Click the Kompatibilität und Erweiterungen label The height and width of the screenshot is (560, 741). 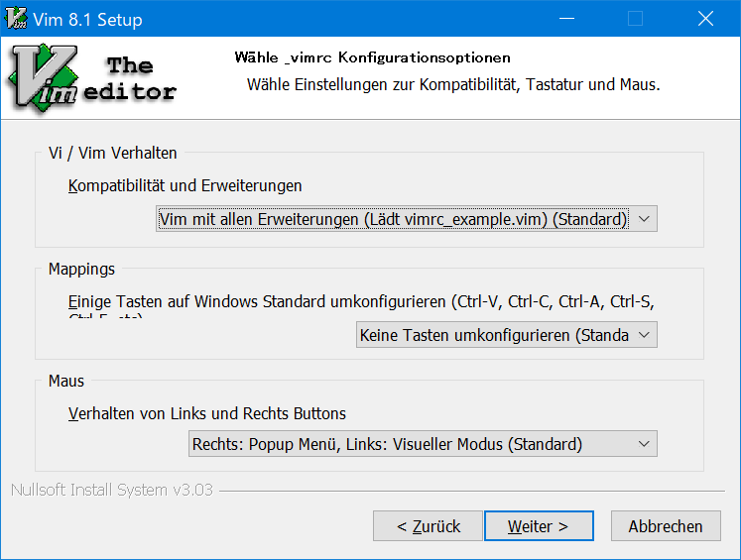pyautogui.click(x=185, y=185)
